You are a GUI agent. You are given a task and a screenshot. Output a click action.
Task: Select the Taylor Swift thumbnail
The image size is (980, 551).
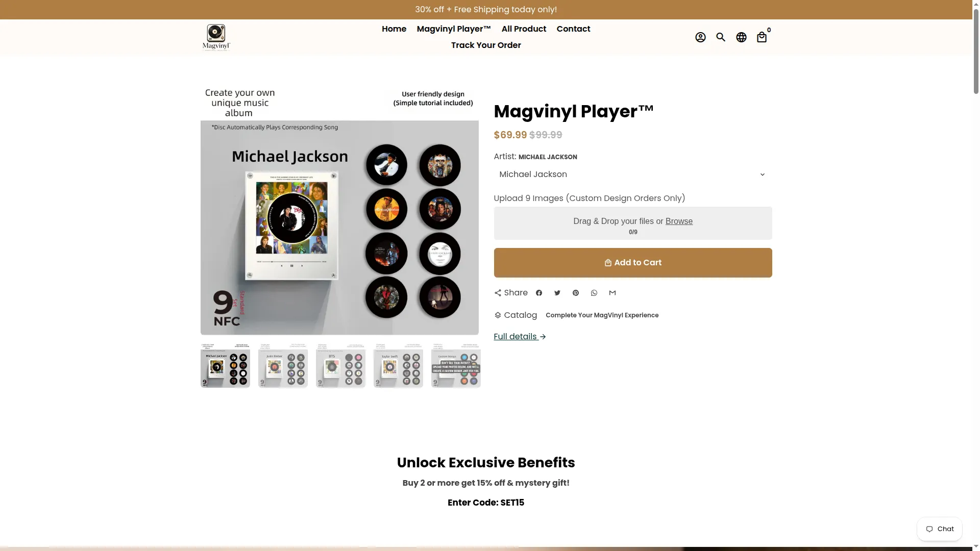[x=398, y=365]
